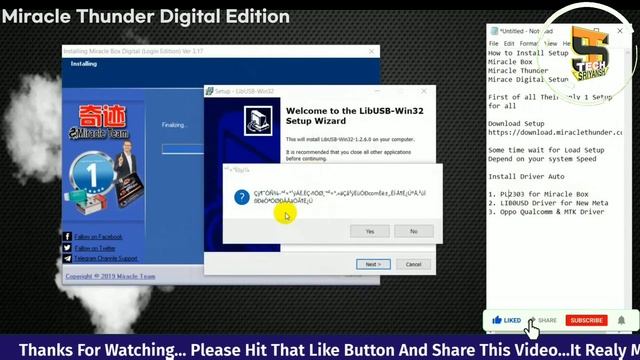Click Yes in the question dialog
This screenshot has height=360, width=640.
tap(369, 231)
